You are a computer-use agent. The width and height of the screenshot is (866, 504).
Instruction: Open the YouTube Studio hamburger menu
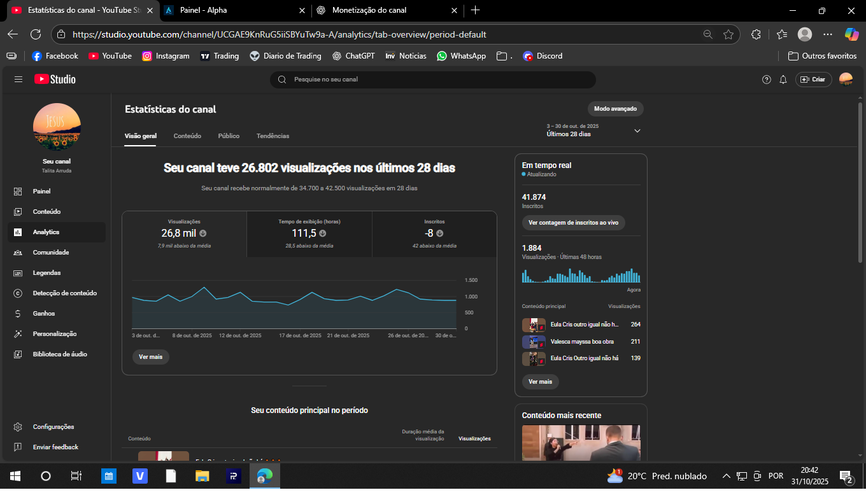(x=18, y=80)
